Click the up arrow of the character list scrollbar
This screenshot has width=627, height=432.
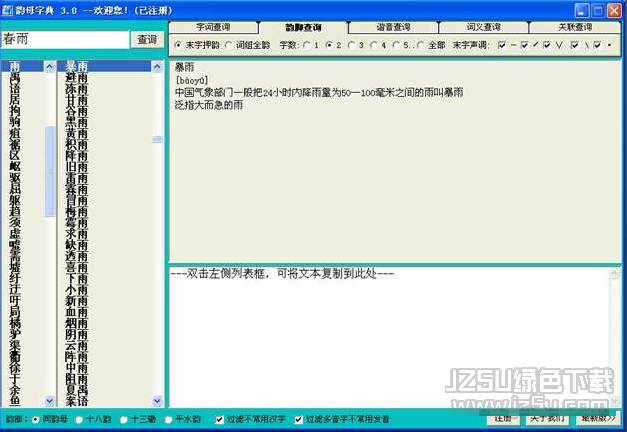[x=50, y=66]
